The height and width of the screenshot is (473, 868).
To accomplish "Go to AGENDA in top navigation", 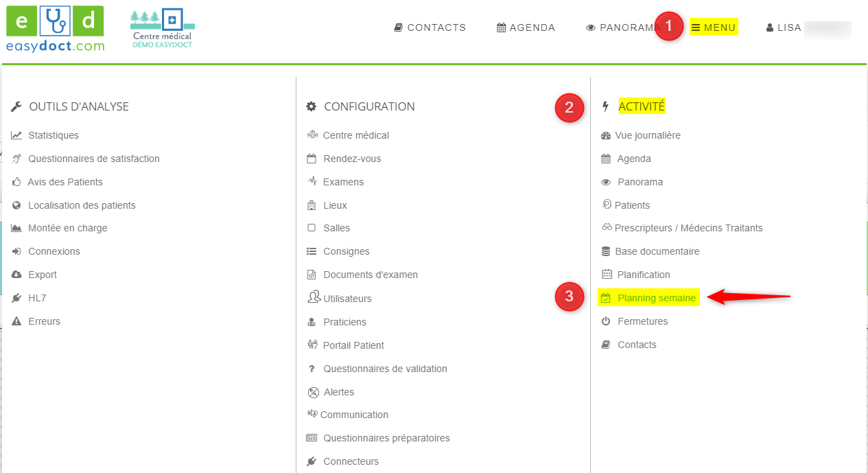I will coord(526,27).
